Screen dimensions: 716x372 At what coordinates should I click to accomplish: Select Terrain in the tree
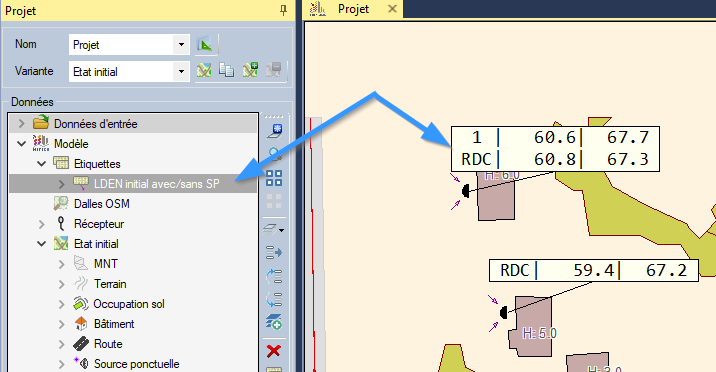(x=110, y=284)
